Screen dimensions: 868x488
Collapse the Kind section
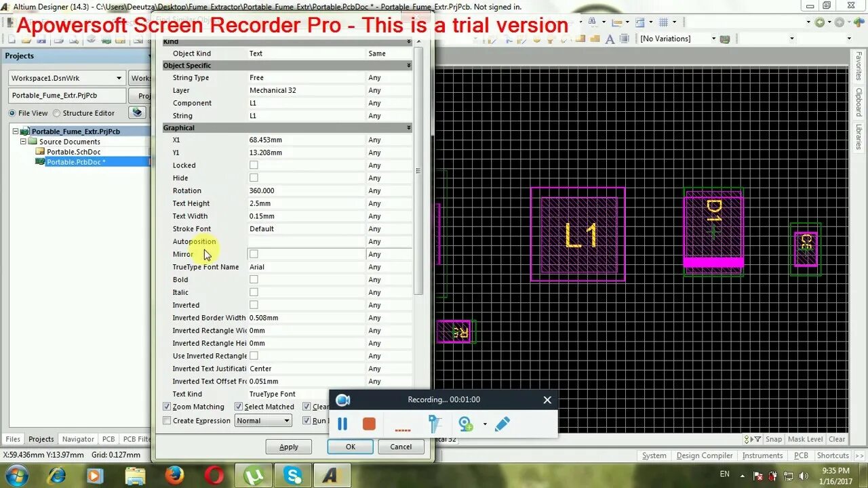click(409, 42)
